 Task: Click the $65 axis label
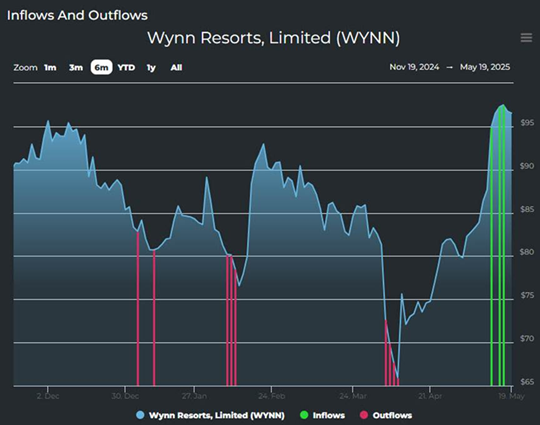(x=527, y=382)
